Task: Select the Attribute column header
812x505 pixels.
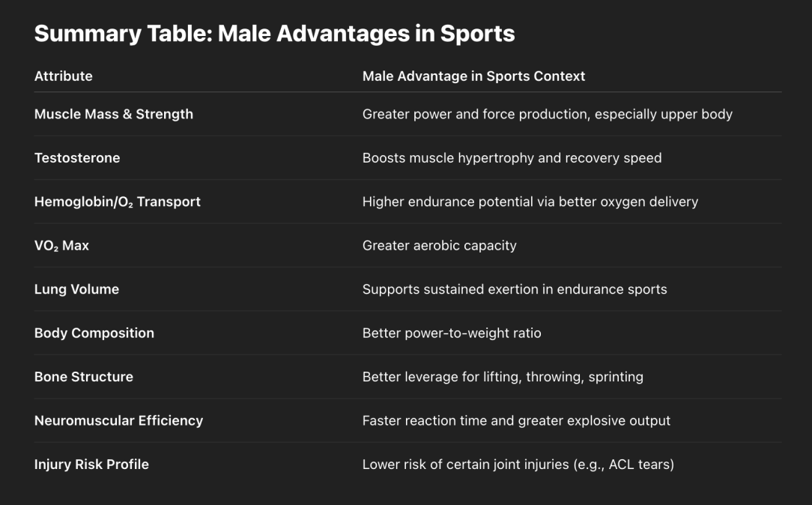Action: 63,76
